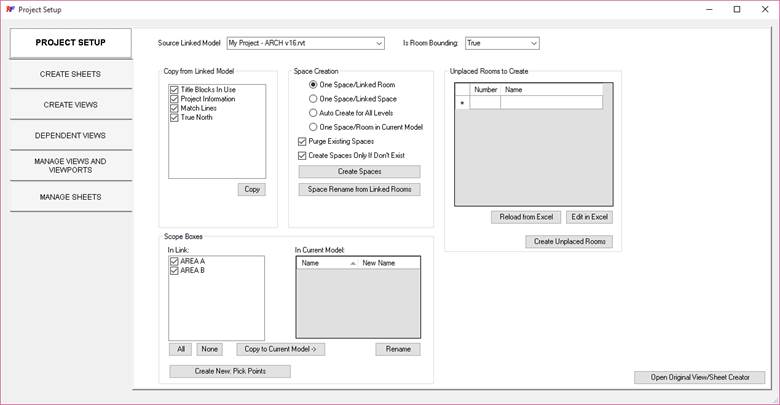Choose Auto Create for All Levels
This screenshot has width=780, height=405.
click(x=313, y=113)
